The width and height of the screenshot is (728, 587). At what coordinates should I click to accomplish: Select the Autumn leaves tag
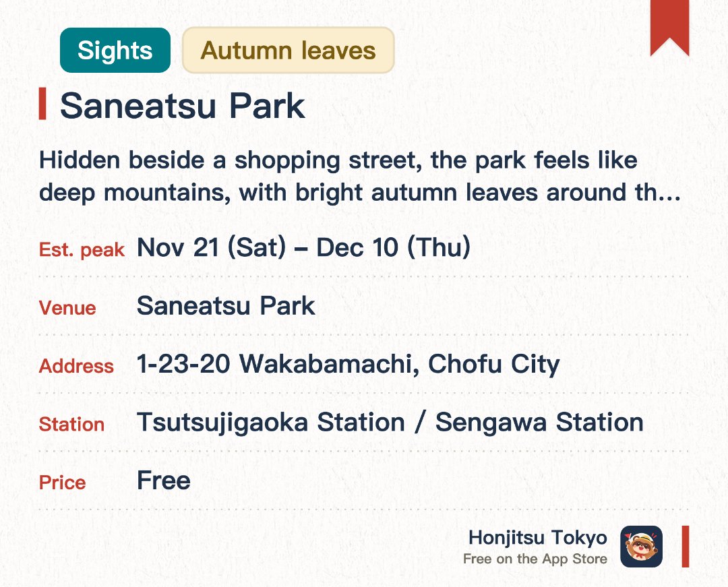click(288, 50)
